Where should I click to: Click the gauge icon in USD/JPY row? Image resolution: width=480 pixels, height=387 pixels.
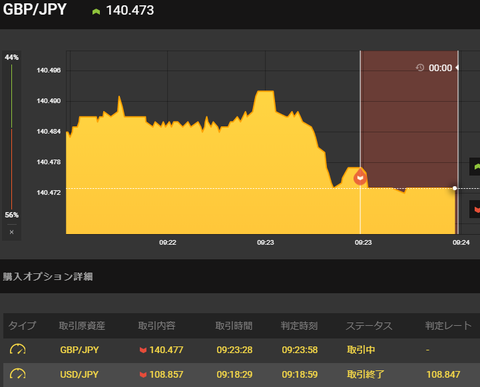[x=18, y=374]
